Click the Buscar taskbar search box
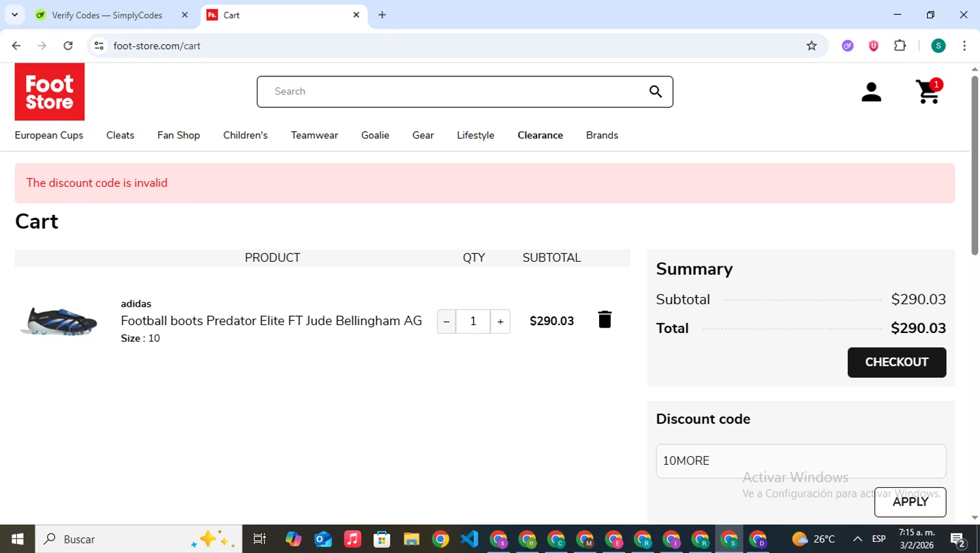 tap(139, 539)
